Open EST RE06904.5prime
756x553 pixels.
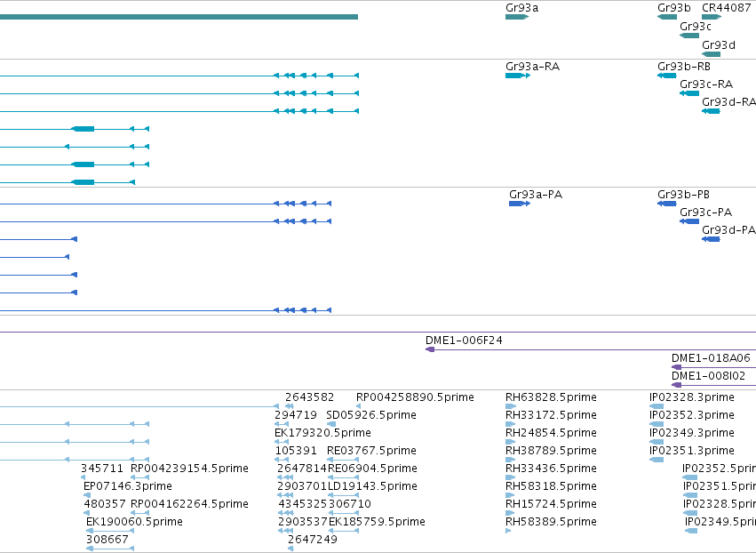pos(343,477)
